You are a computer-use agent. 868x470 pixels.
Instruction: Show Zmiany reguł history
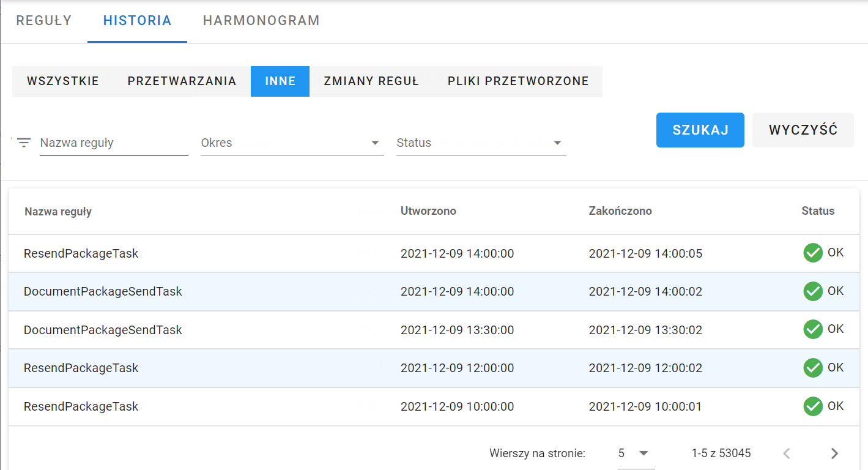click(371, 81)
